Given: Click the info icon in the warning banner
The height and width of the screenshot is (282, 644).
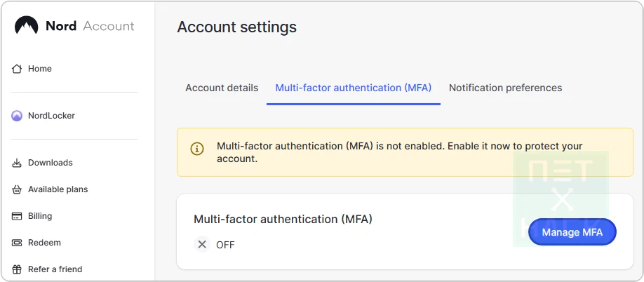Looking at the screenshot, I should tap(197, 149).
